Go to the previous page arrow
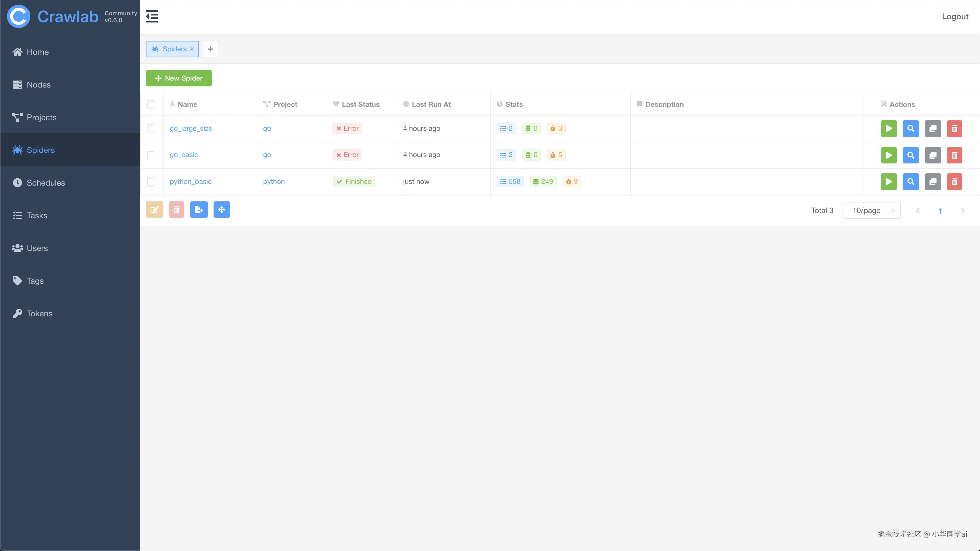Image resolution: width=980 pixels, height=551 pixels. 918,211
